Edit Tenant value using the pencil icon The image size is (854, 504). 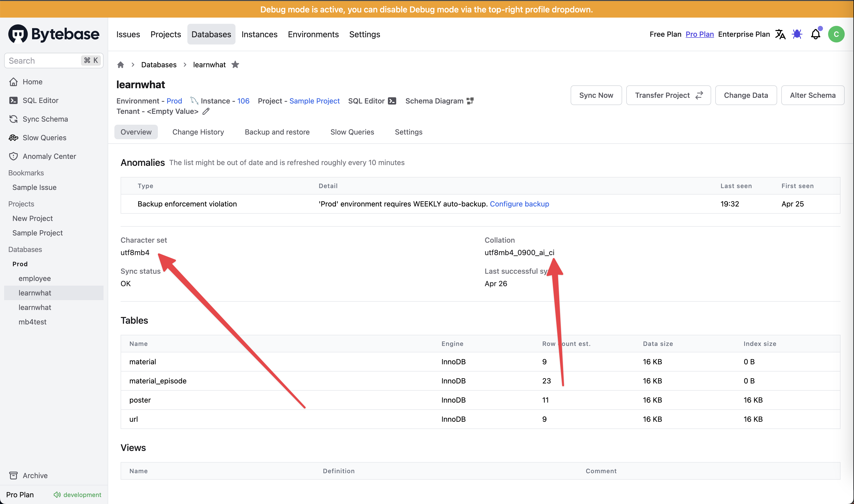click(206, 111)
